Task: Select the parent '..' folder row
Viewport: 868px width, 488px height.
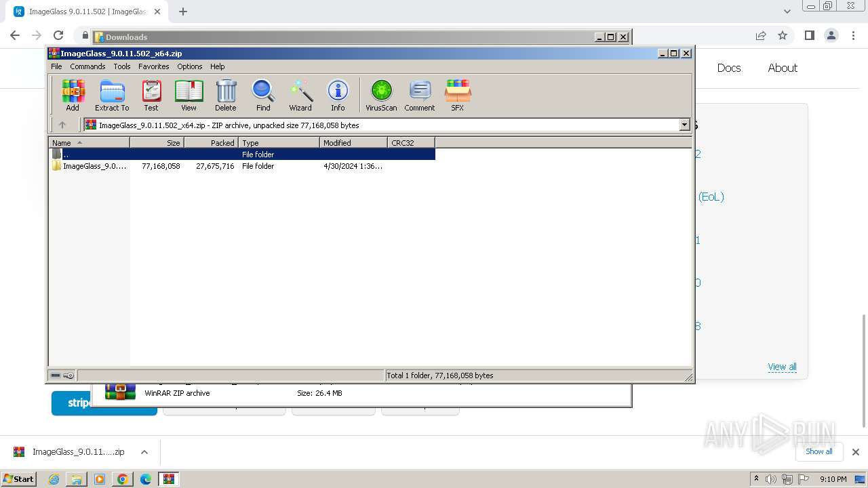Action: [x=242, y=154]
